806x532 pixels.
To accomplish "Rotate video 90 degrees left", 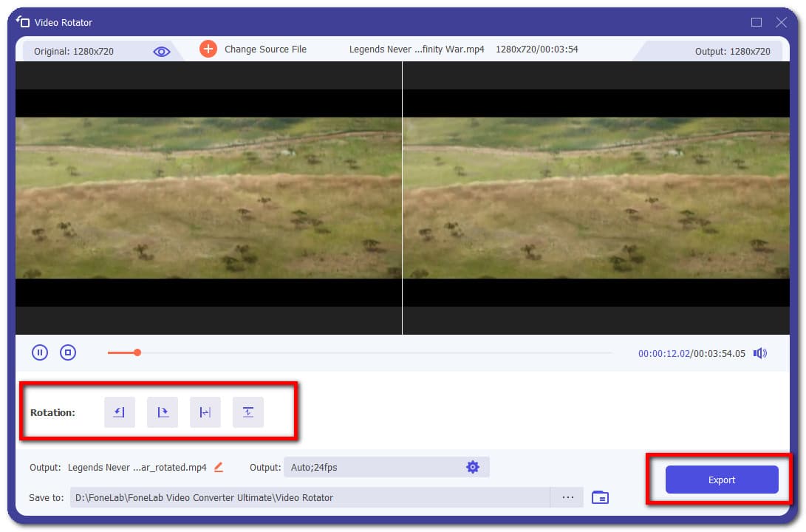I will tap(119, 412).
